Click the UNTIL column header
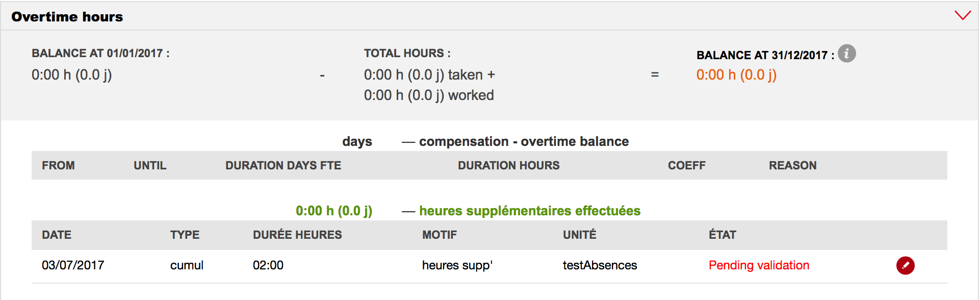Viewport: 980px width, 300px height. [150, 165]
